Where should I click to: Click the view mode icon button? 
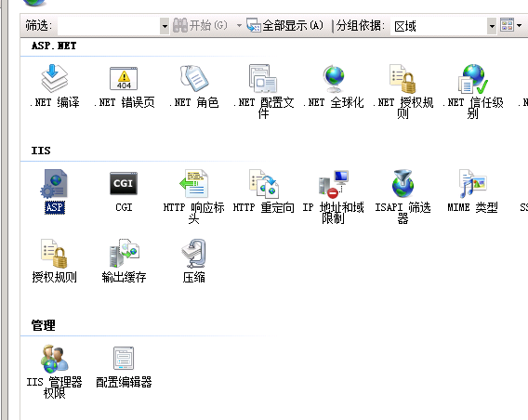coord(508,25)
